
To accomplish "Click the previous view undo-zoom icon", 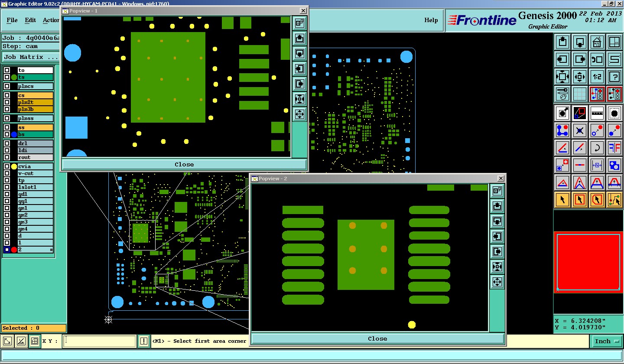I will 597,59.
